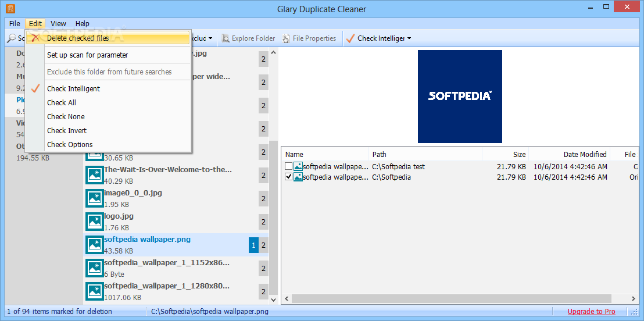Click file list scroll down arrow
The height and width of the screenshot is (321, 644).
pos(274,301)
